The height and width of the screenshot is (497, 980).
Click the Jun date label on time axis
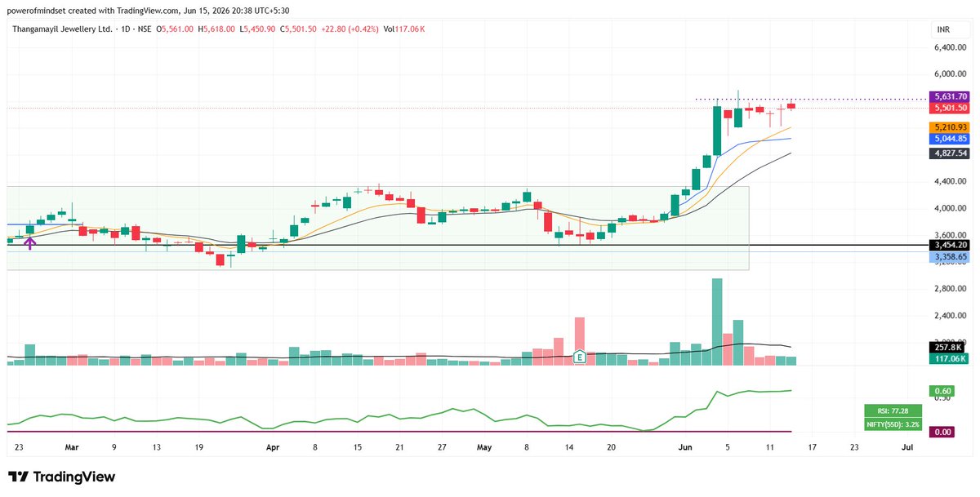(684, 447)
